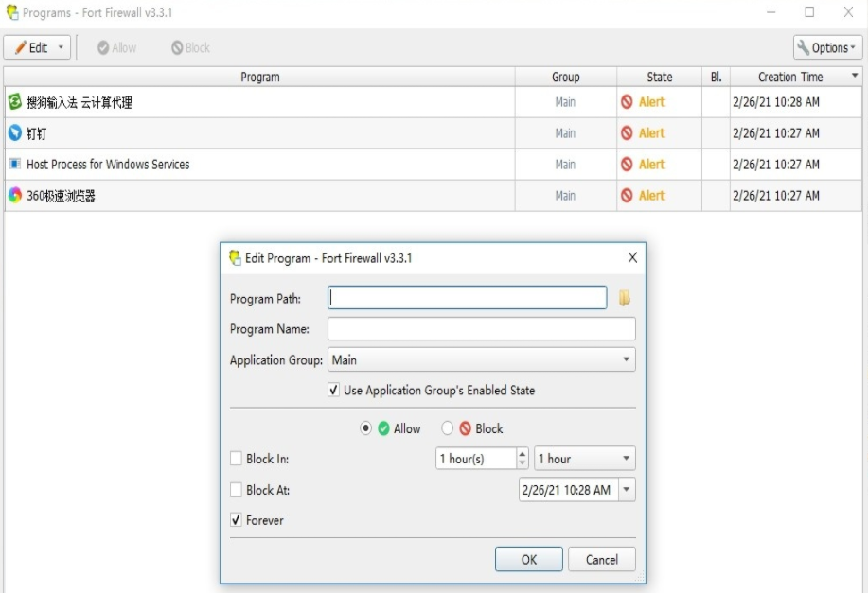
Task: Click the blocked state icon in 360极速浏览器 row
Action: coord(627,195)
